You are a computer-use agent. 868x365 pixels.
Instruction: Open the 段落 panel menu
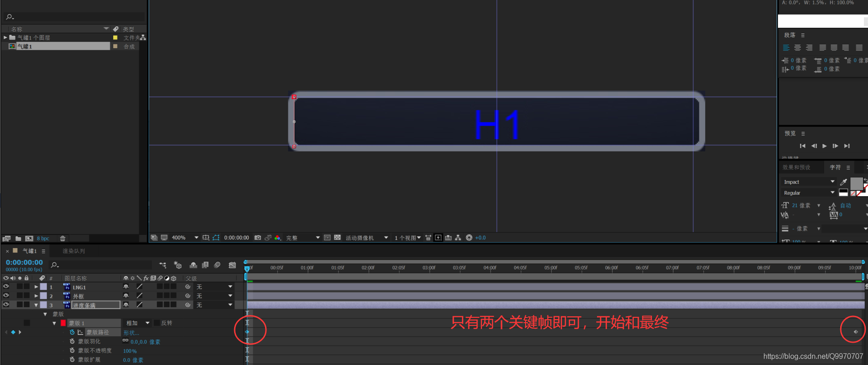coord(803,35)
